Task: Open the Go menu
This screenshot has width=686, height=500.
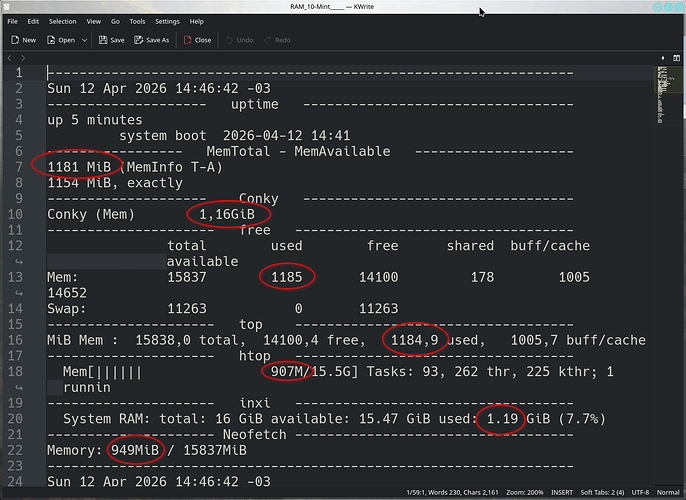Action: [116, 21]
